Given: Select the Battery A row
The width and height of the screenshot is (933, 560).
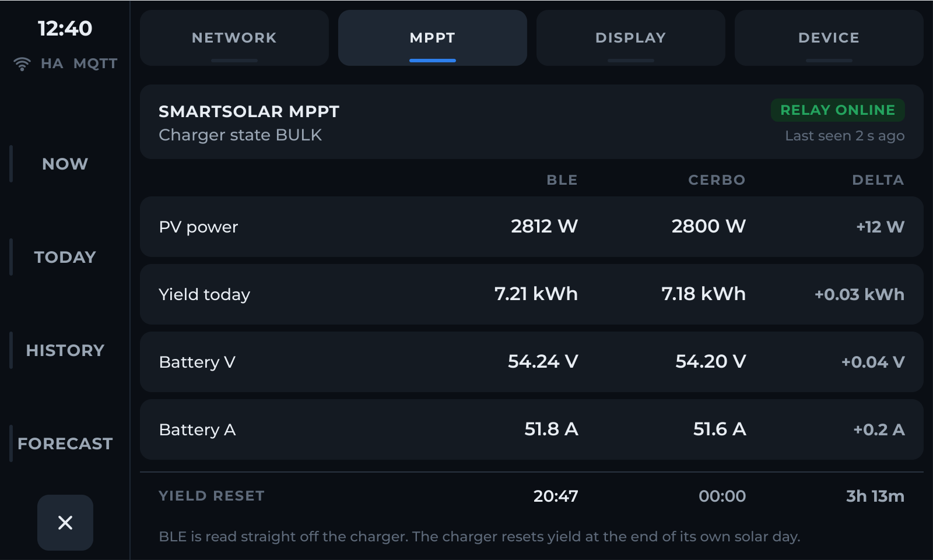Looking at the screenshot, I should [532, 429].
